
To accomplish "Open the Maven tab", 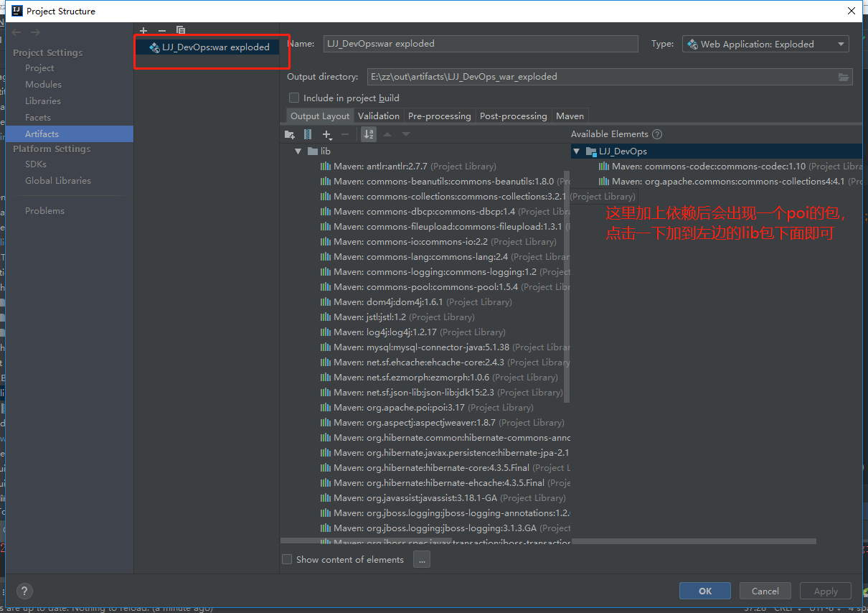I will coord(570,116).
